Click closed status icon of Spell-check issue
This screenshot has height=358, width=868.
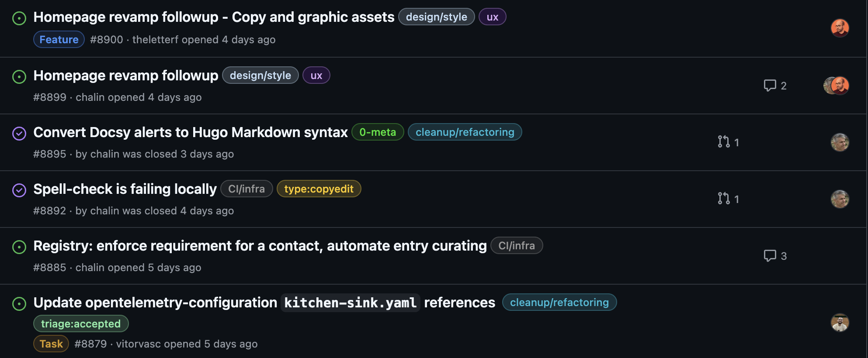(19, 190)
